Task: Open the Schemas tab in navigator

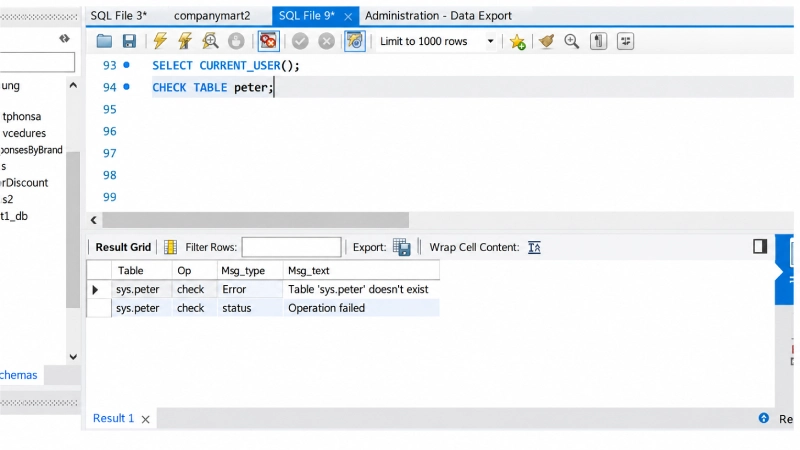Action: tap(18, 375)
